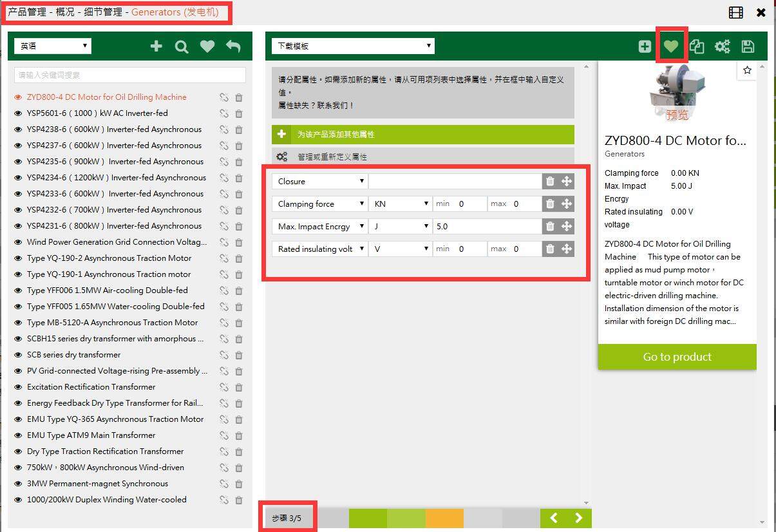This screenshot has height=532, width=776.
Task: Save using the floppy disk icon
Action: (748, 46)
